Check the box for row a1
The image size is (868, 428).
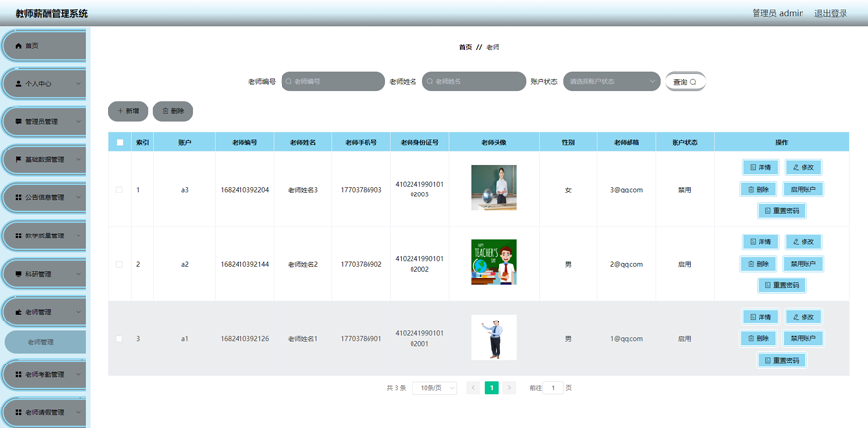click(x=119, y=339)
